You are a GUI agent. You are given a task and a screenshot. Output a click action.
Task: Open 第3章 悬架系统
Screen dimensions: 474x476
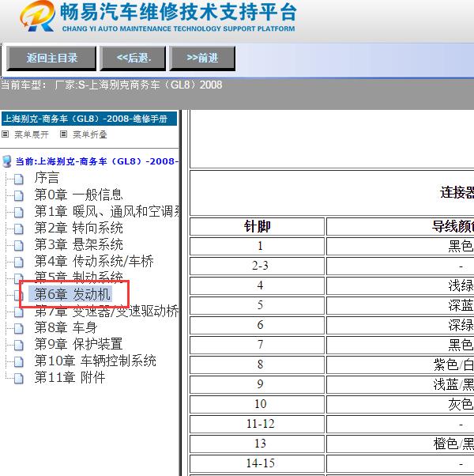78,244
